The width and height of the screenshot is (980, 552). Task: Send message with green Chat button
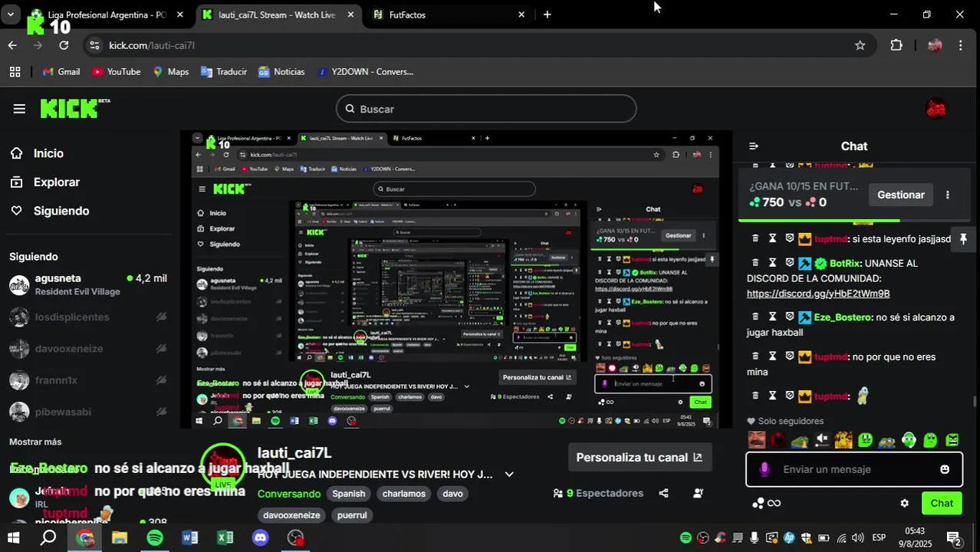click(x=942, y=503)
